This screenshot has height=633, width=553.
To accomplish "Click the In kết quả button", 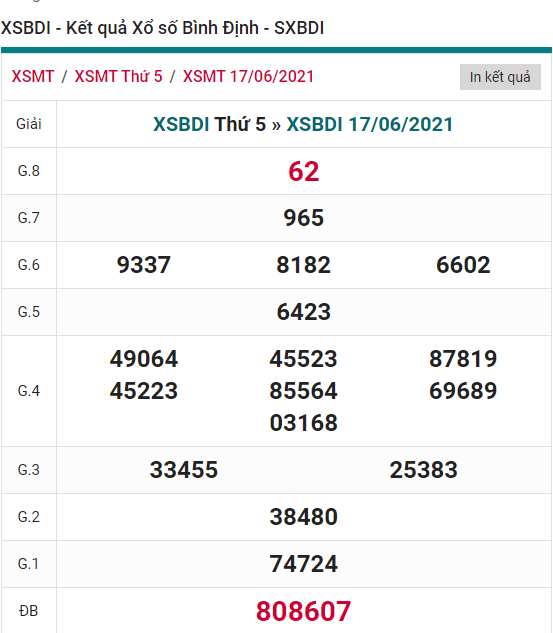I will click(x=500, y=77).
